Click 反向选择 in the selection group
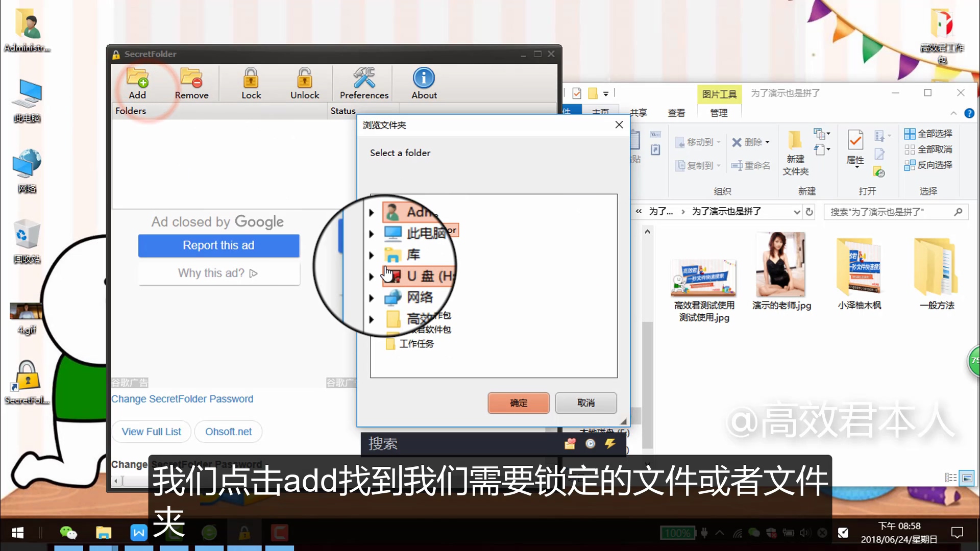 coord(928,165)
